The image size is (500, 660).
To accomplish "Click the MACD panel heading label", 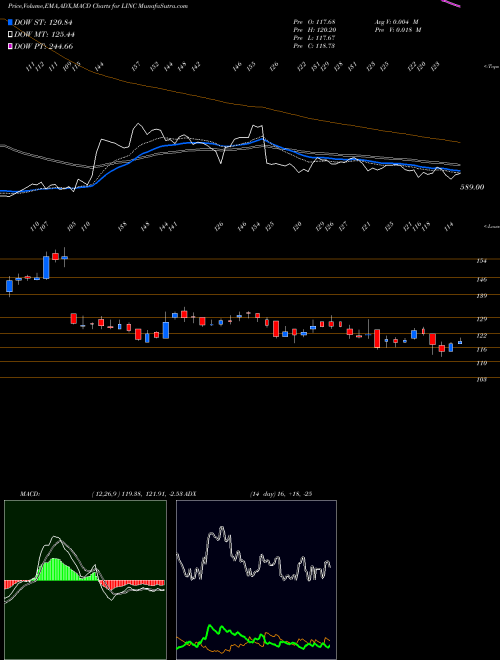I will coord(29,494).
